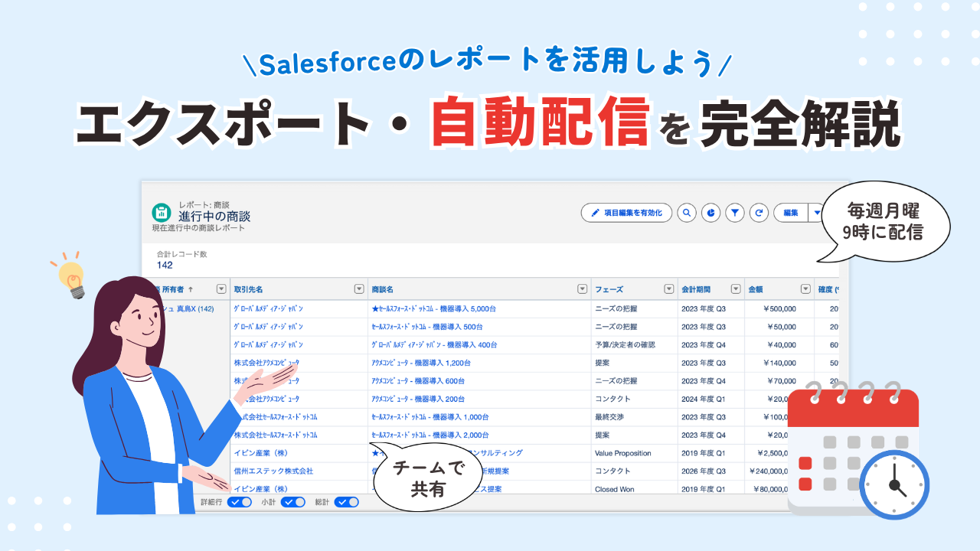Click the report title 進行中の商談
This screenshot has height=551, width=980.
(x=214, y=217)
